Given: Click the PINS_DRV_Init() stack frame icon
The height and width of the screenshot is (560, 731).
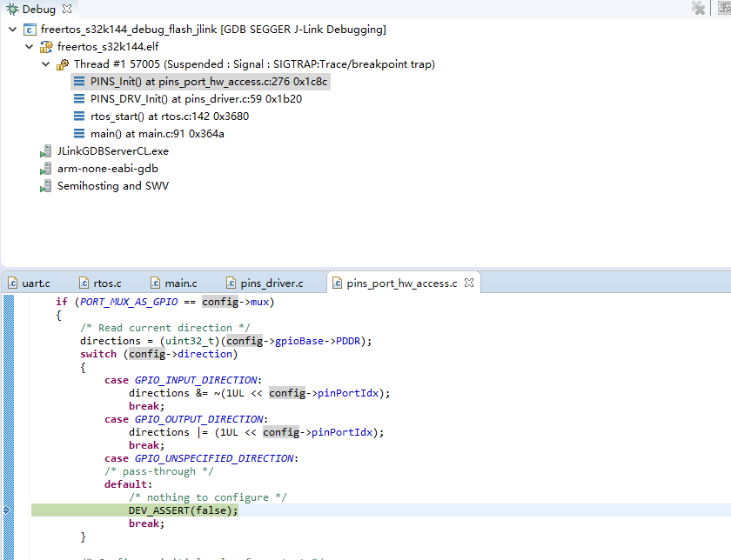Looking at the screenshot, I should tap(79, 99).
